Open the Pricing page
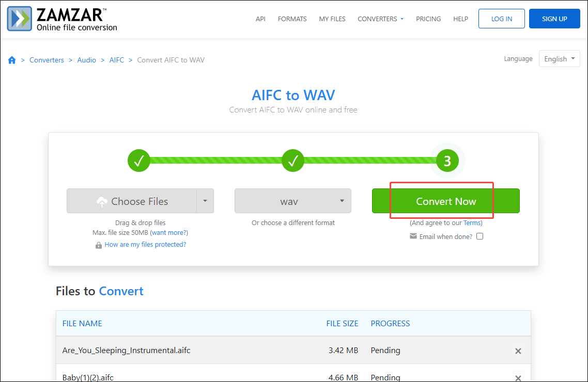The image size is (588, 382). point(428,19)
